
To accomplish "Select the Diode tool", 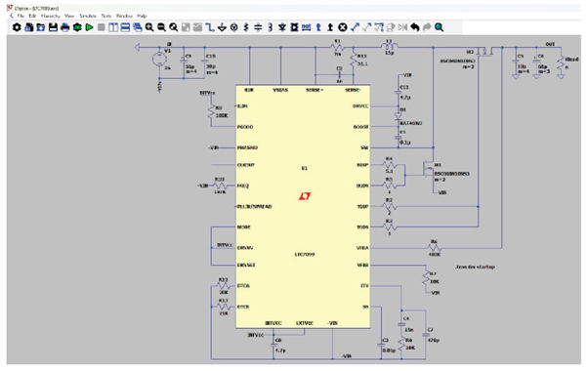I will point(282,27).
